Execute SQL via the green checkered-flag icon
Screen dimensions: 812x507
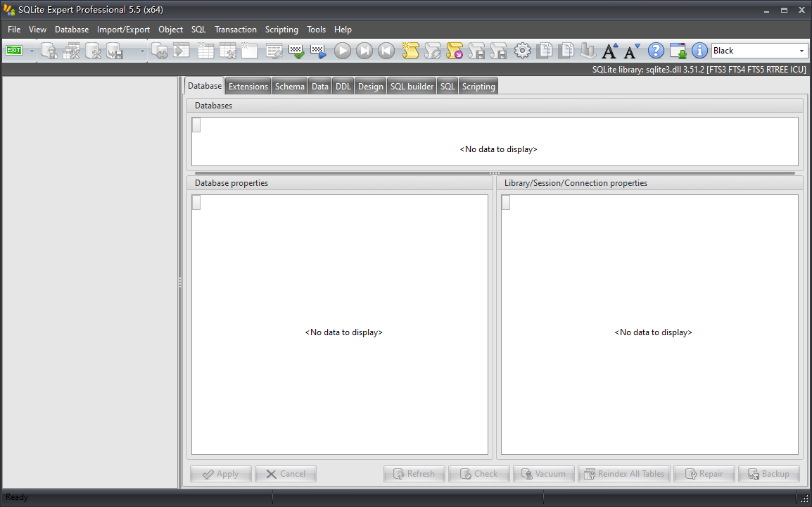tap(296, 50)
